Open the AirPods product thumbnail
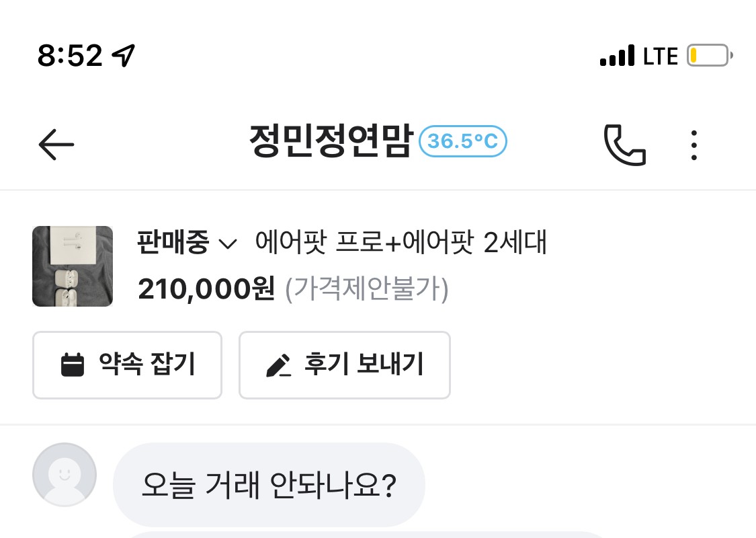Image resolution: width=756 pixels, height=538 pixels. [73, 266]
